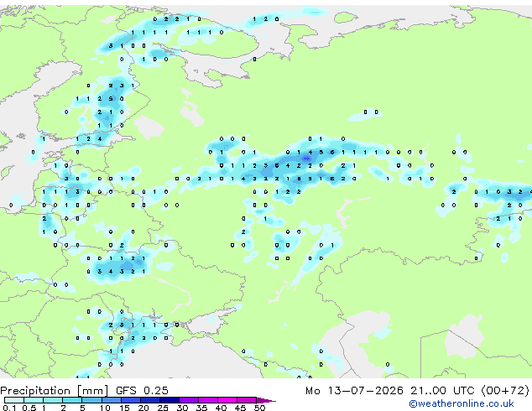Click the weatheronline.co.uk copyright link
Screen dimensions: 532x411
(462, 403)
